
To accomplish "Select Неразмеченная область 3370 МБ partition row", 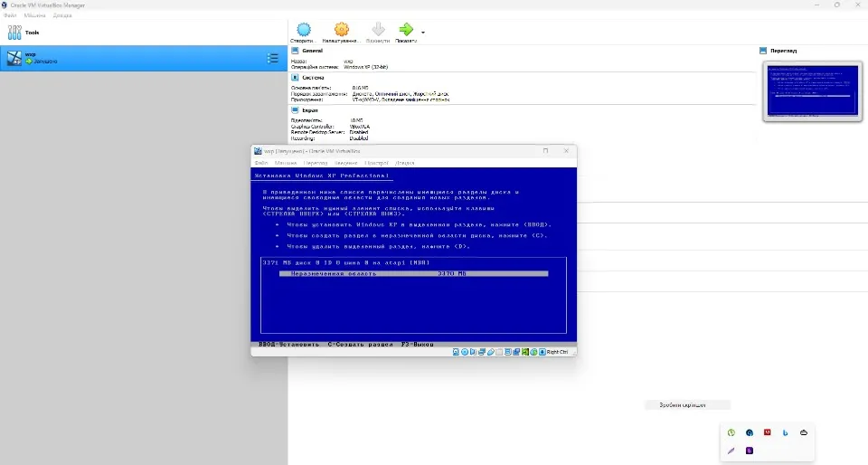I will 413,273.
